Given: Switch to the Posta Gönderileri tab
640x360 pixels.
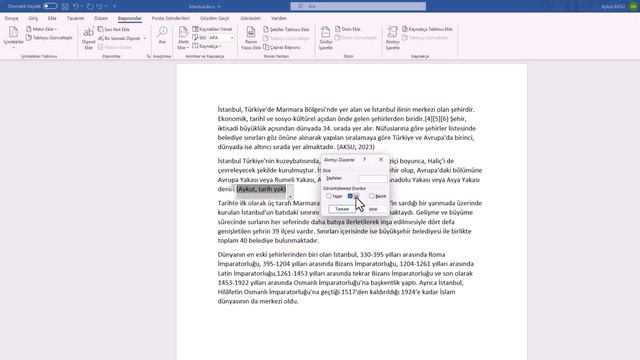Looking at the screenshot, I should 171,18.
